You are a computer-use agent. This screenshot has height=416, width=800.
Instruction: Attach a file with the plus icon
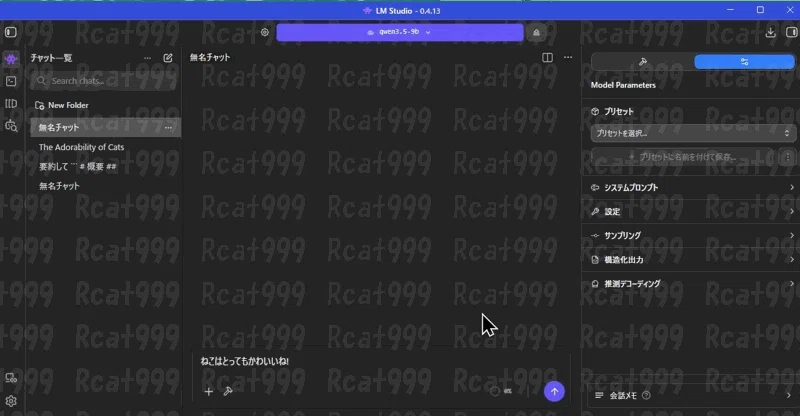209,391
